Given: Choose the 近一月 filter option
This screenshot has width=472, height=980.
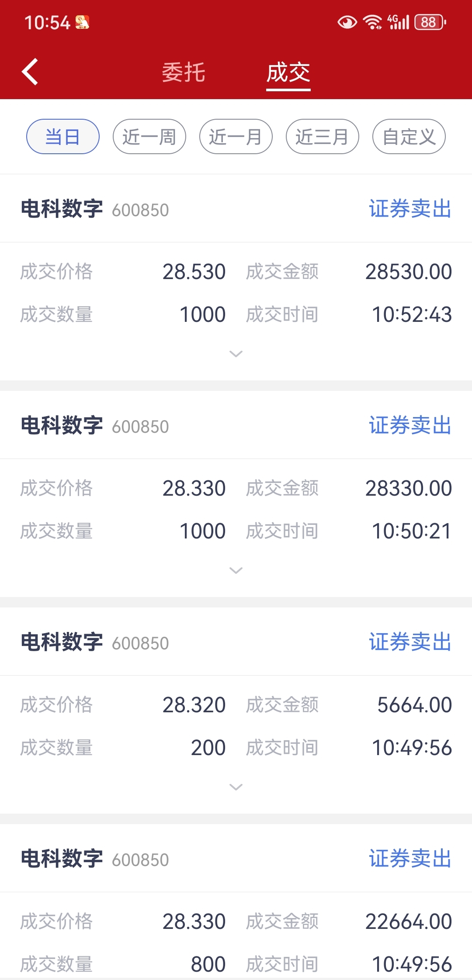Looking at the screenshot, I should 236,137.
